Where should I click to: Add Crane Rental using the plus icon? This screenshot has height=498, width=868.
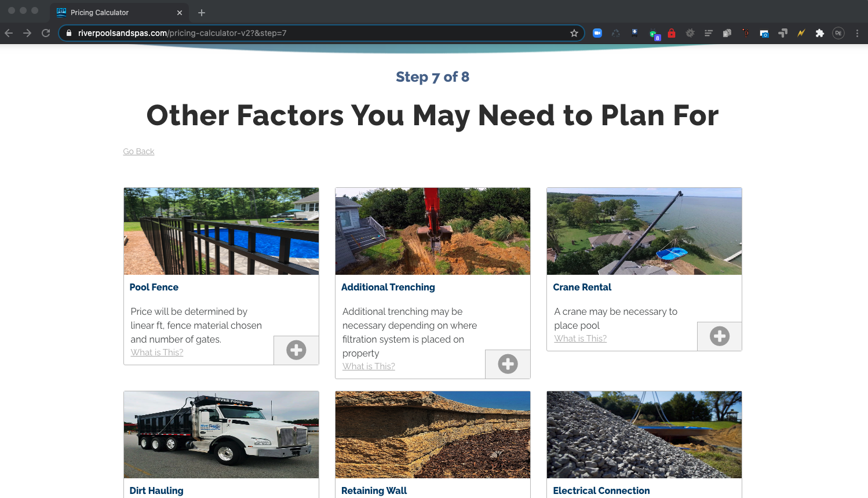(720, 336)
